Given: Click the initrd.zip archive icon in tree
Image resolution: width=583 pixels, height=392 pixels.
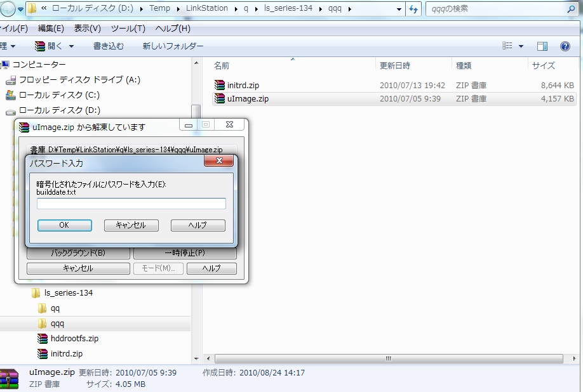Looking at the screenshot, I should (43, 354).
